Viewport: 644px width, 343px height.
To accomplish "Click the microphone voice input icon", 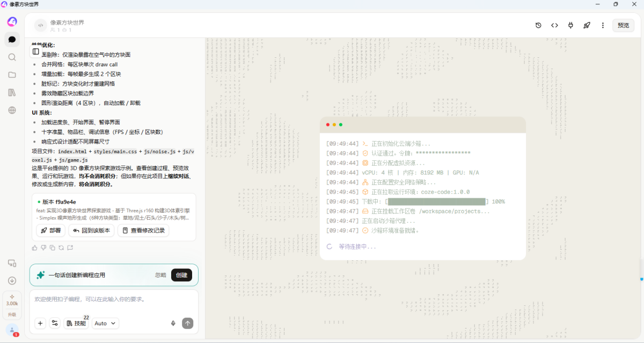I will click(x=173, y=323).
